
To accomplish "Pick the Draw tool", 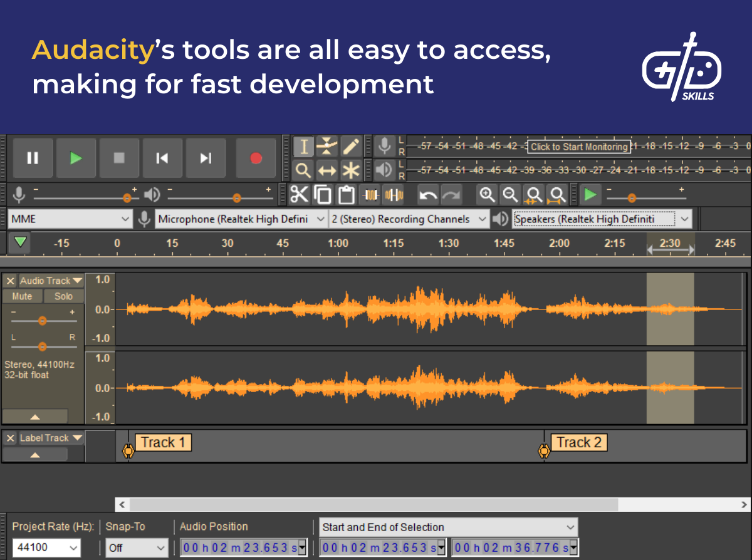I will click(x=351, y=145).
